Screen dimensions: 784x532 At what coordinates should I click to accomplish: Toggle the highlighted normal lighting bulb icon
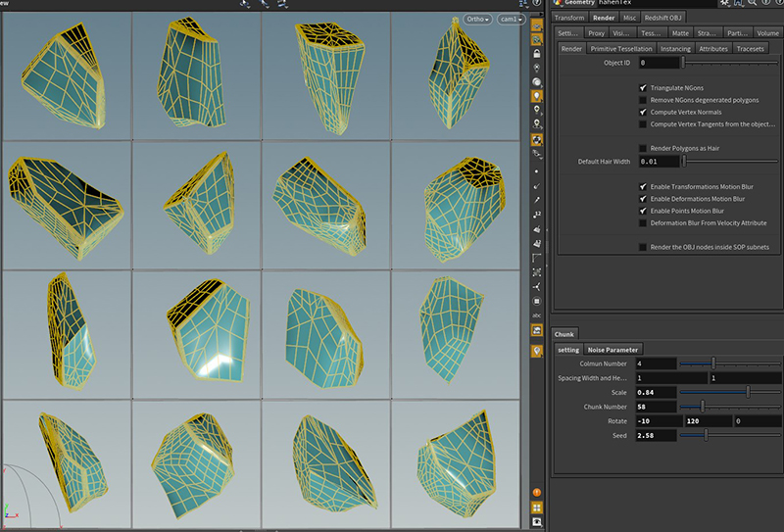point(536,95)
